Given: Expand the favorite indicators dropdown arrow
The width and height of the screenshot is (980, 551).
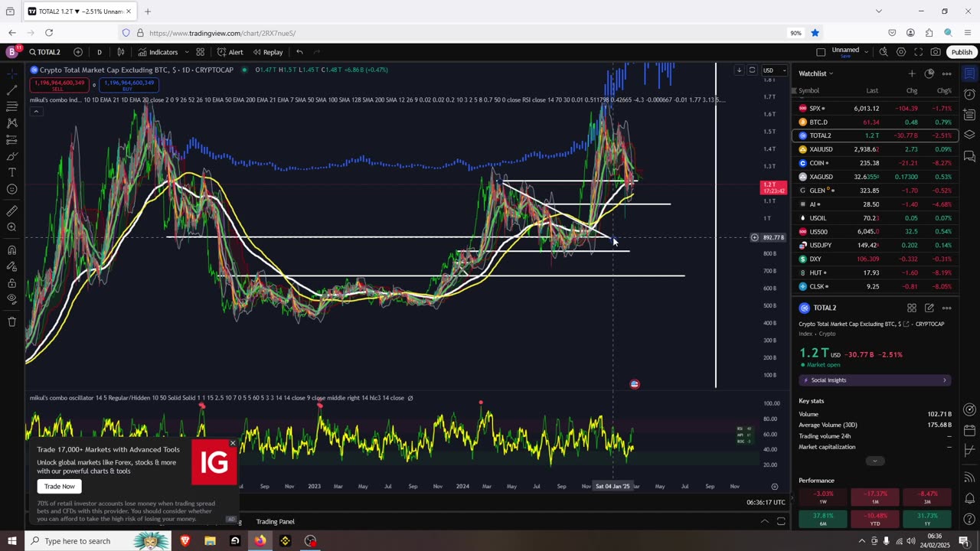Looking at the screenshot, I should (x=187, y=52).
